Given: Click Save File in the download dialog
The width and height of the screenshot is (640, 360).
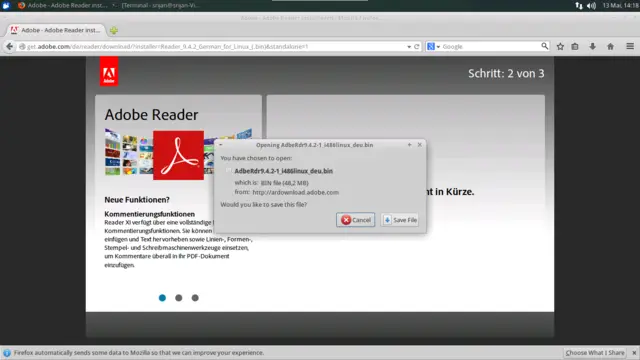Looking at the screenshot, I should [400, 220].
